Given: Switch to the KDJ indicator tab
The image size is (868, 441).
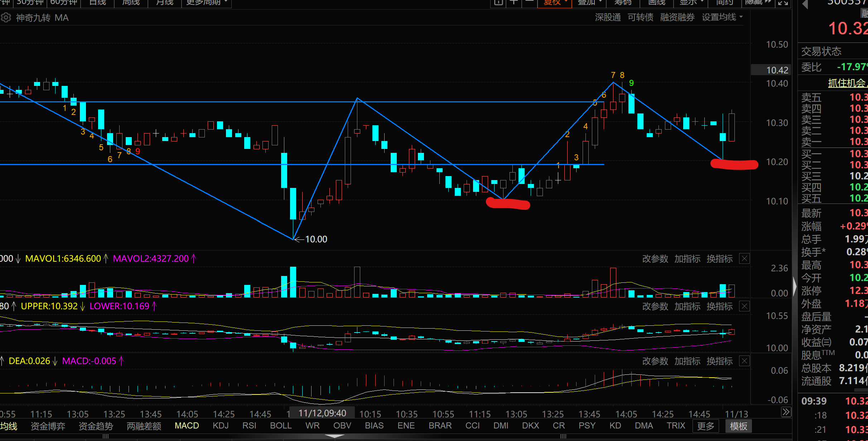Looking at the screenshot, I should click(x=221, y=426).
